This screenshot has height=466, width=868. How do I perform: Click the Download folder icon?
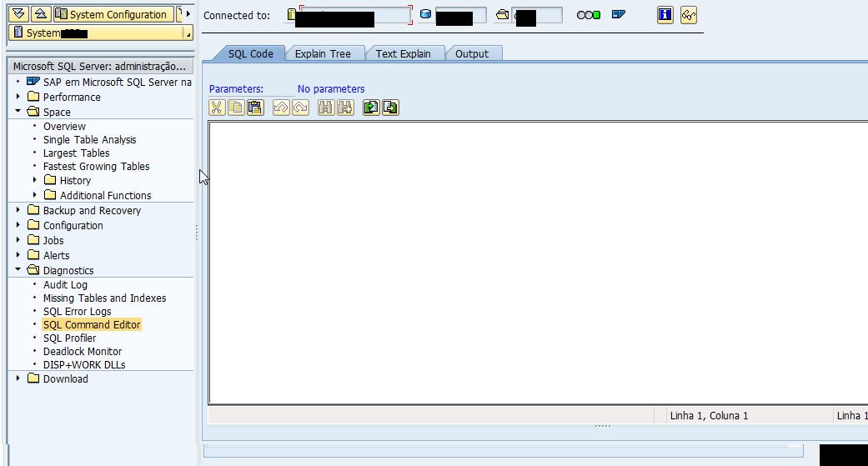pos(33,378)
